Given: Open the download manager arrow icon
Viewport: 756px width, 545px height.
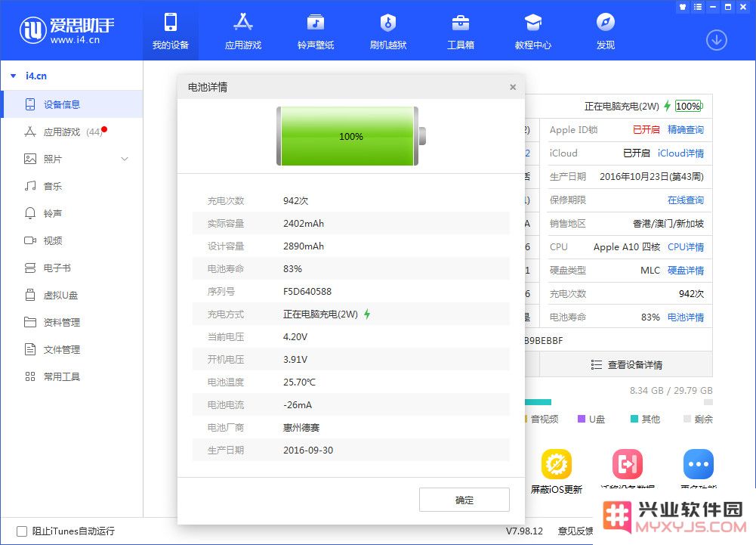Looking at the screenshot, I should tap(717, 40).
